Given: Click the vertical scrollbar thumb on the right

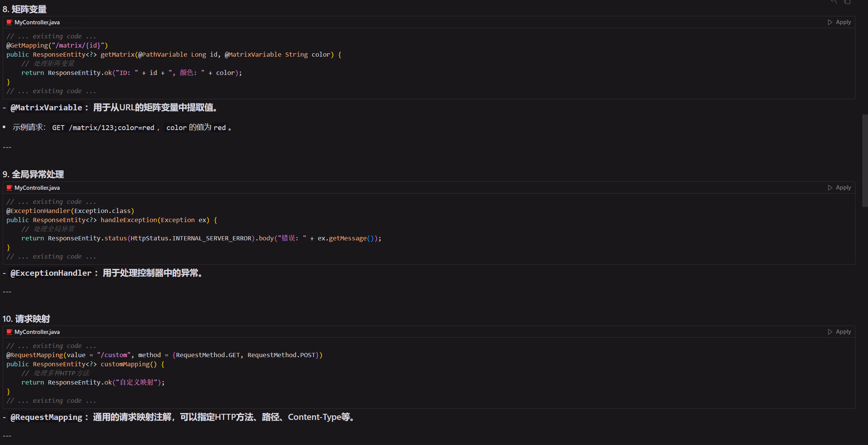Looking at the screenshot, I should (x=865, y=160).
